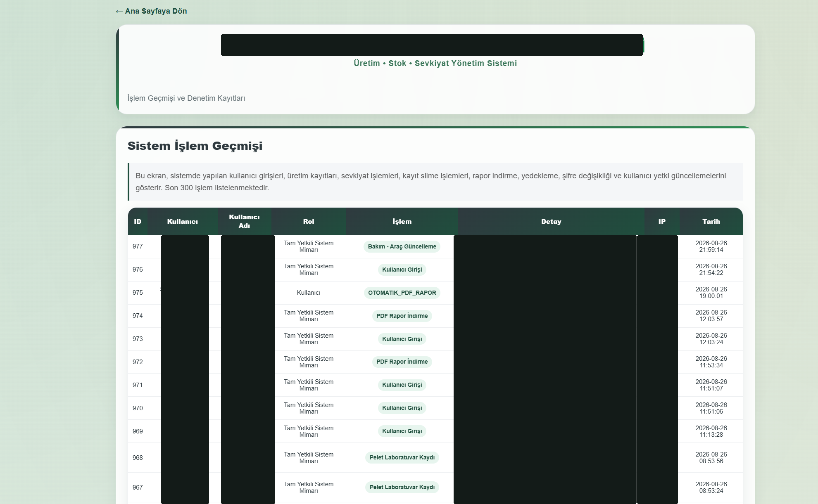The width and height of the screenshot is (818, 504).
Task: Click Kullanıcı Girişi badge in row 969
Action: pyautogui.click(x=402, y=431)
